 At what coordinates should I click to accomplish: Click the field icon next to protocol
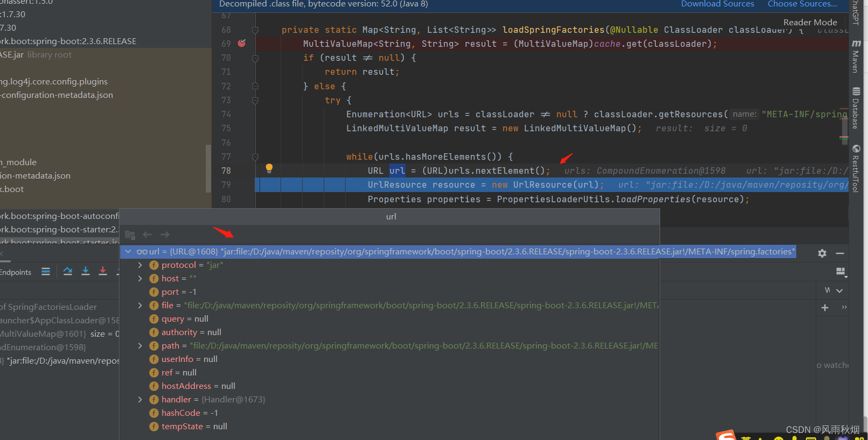click(x=154, y=265)
